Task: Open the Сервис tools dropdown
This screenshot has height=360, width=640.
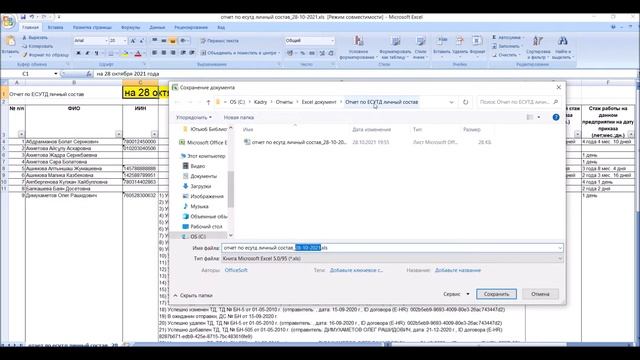Action: pyautogui.click(x=456, y=294)
